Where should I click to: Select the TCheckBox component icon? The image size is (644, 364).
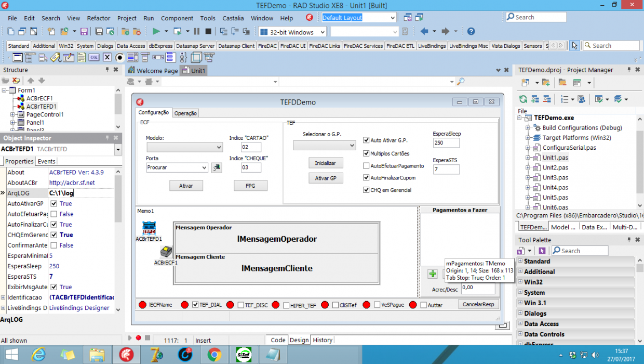pyautogui.click(x=107, y=57)
